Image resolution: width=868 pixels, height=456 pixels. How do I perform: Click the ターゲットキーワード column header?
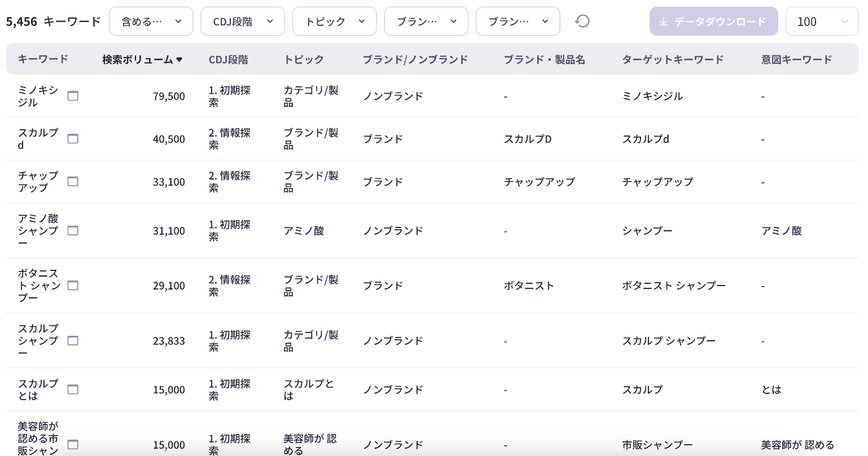tap(673, 59)
